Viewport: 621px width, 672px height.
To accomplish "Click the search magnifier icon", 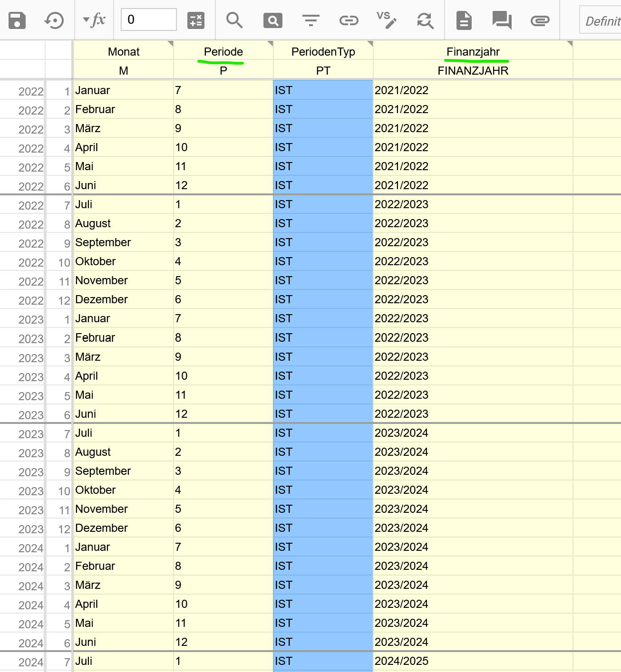I will pyautogui.click(x=234, y=19).
